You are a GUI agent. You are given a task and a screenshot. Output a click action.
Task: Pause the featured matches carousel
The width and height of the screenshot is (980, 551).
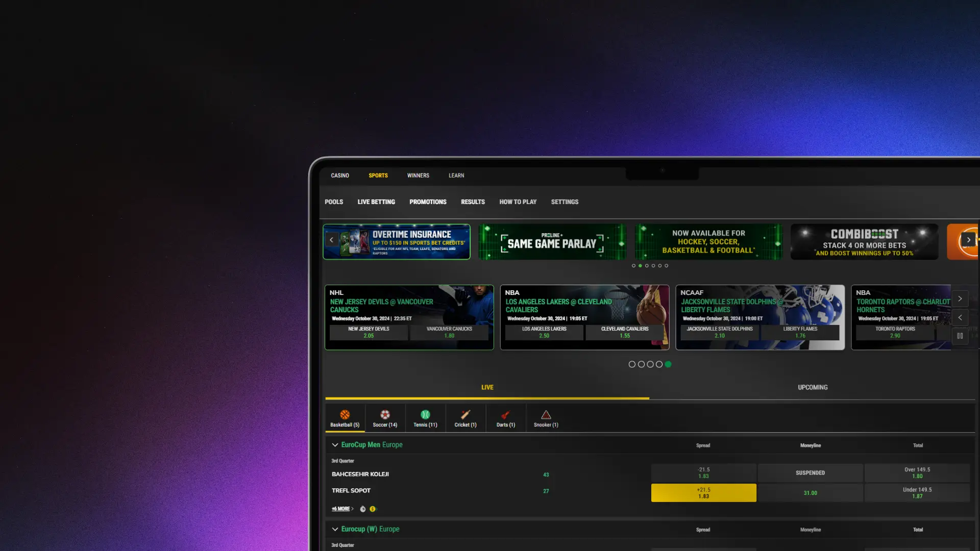[960, 336]
